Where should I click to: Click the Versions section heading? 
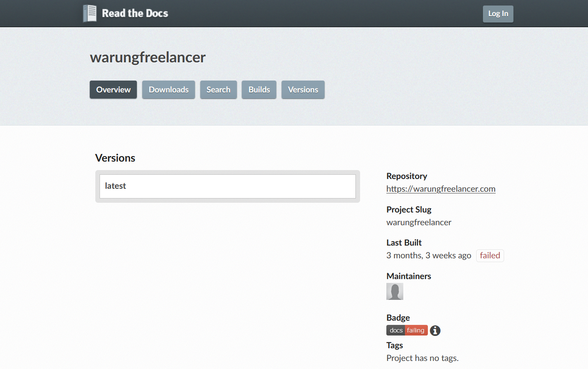point(115,158)
